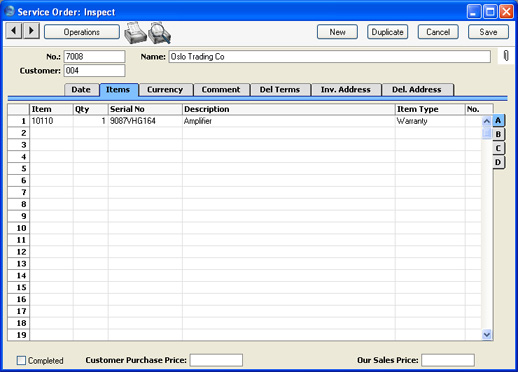Open print preview magnifier icon
The height and width of the screenshot is (372, 518).
tap(159, 33)
